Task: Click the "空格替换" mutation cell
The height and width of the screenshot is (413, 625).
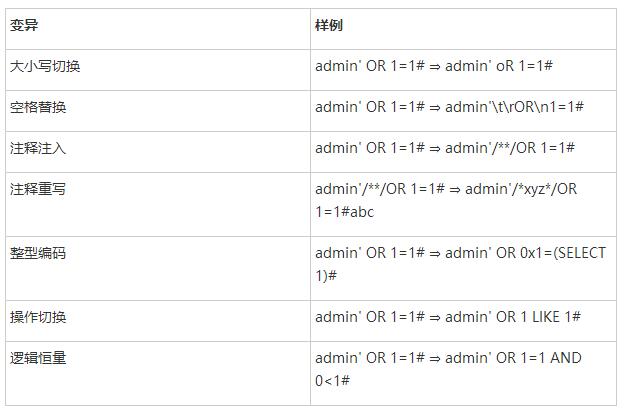Action: click(x=38, y=106)
